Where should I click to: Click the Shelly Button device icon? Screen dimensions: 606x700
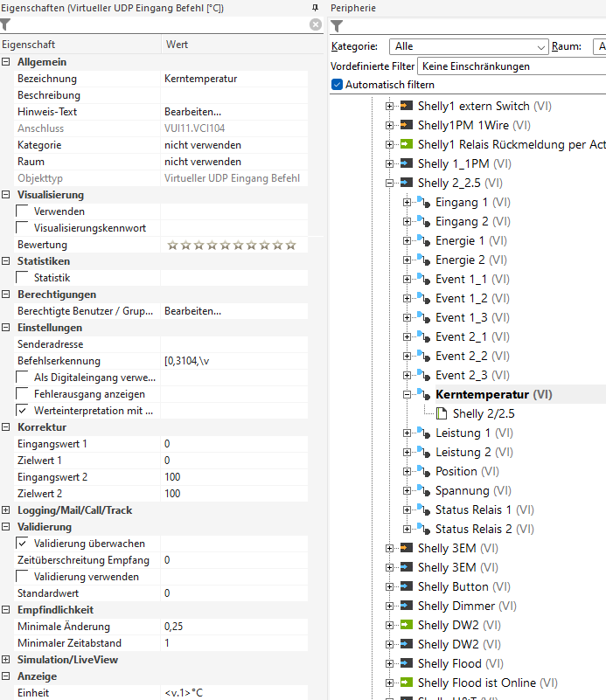click(x=407, y=586)
